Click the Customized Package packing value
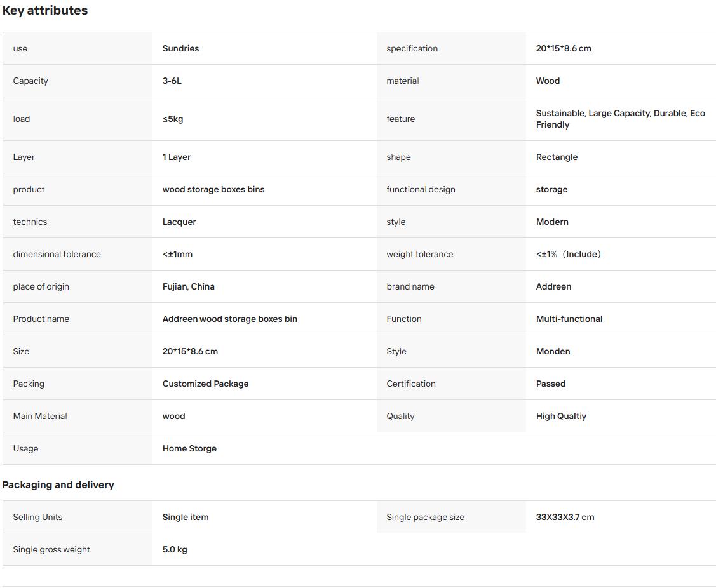Image resolution: width=716 pixels, height=588 pixels. click(x=205, y=384)
